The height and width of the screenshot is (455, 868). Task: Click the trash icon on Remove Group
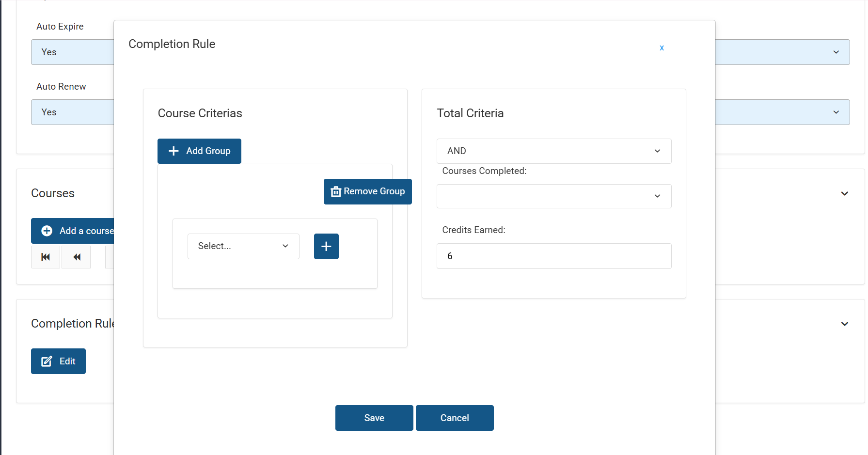tap(335, 192)
